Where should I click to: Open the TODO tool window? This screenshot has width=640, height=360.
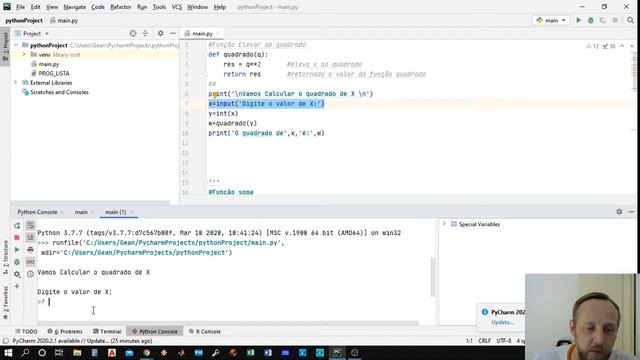(x=26, y=331)
